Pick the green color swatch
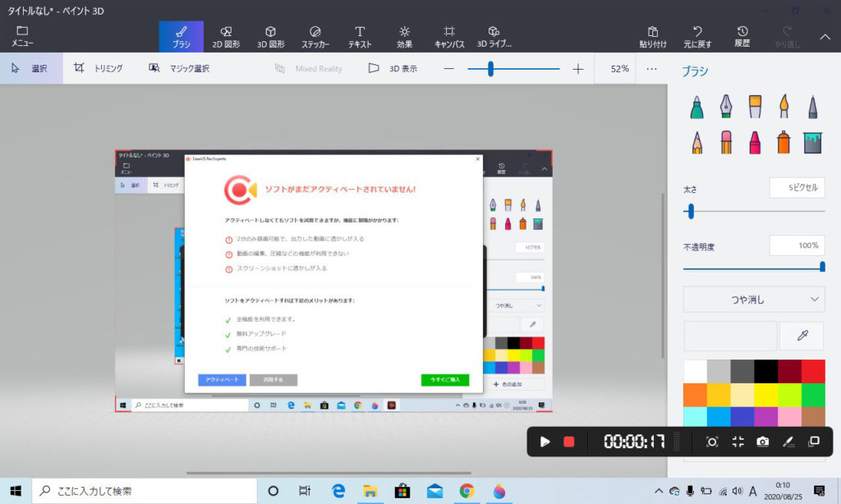The height and width of the screenshot is (504, 841). coord(813,395)
